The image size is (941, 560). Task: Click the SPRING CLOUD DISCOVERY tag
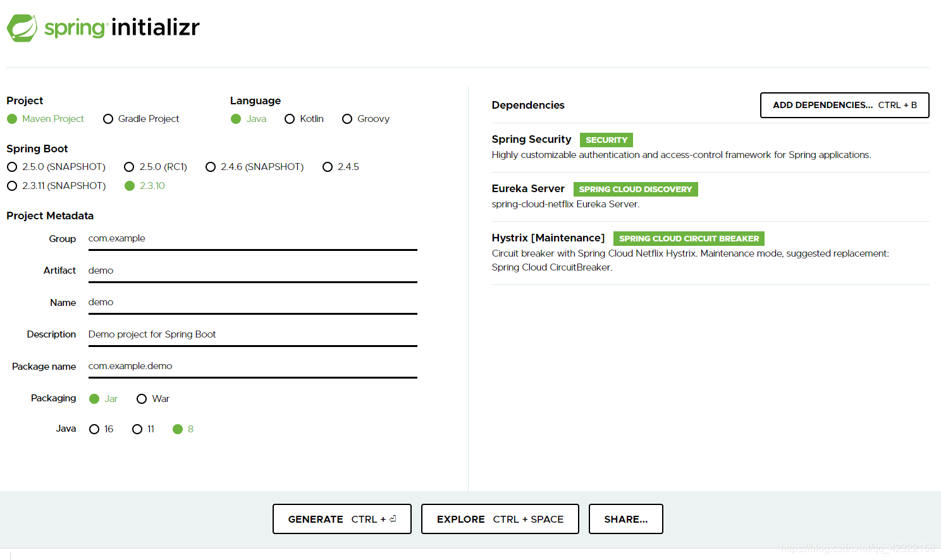[x=636, y=190]
